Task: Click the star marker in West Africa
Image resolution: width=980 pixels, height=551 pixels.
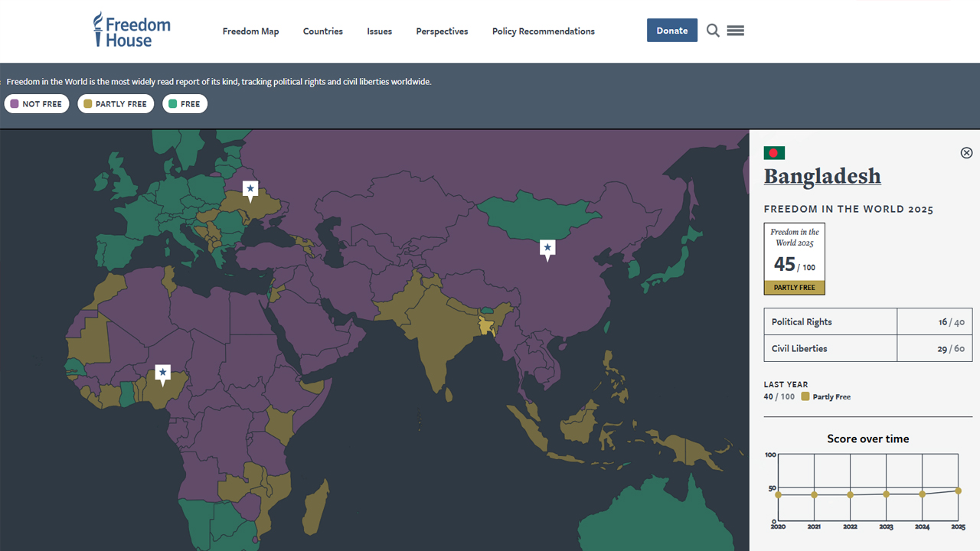Action: click(162, 373)
